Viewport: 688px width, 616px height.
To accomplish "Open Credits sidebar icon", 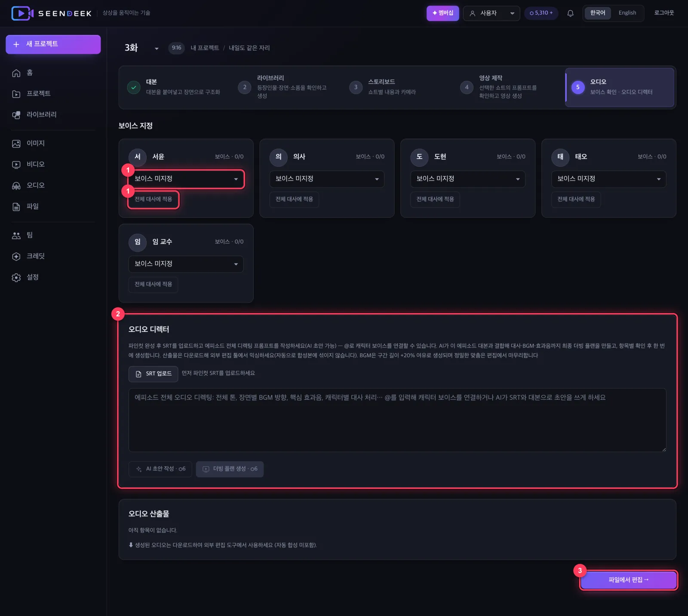I will [x=16, y=257].
